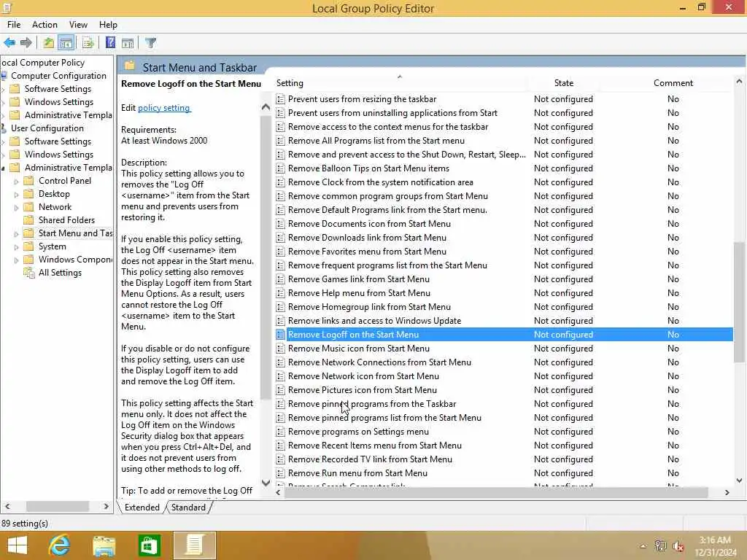Click the Start Menu and Taskbar header folder icon
Image resolution: width=747 pixels, height=560 pixels.
[130, 66]
